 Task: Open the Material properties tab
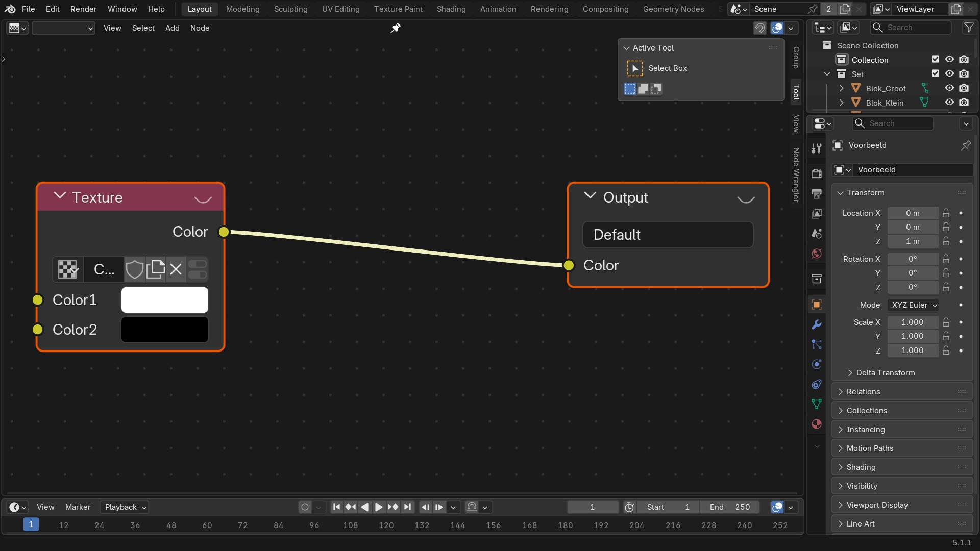pos(817,424)
